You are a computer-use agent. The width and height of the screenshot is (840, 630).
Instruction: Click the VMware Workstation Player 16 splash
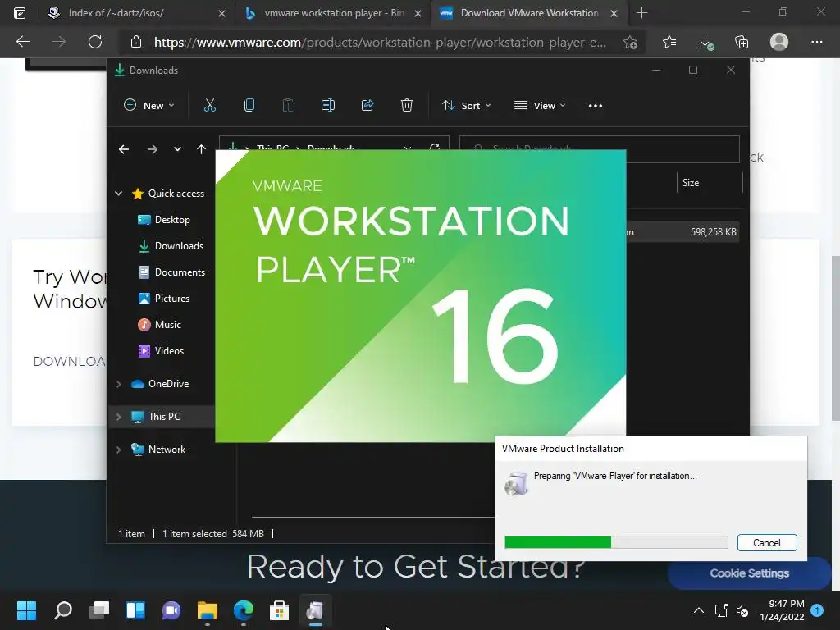pos(421,296)
